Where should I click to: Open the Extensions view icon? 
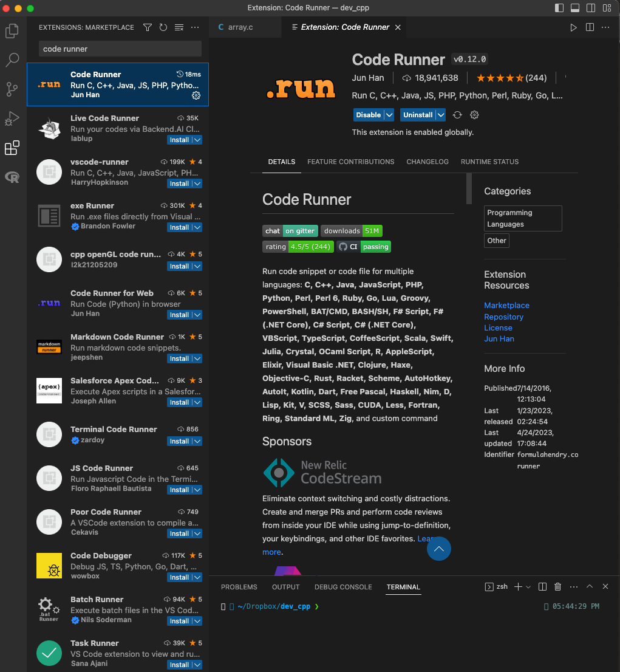click(x=12, y=148)
